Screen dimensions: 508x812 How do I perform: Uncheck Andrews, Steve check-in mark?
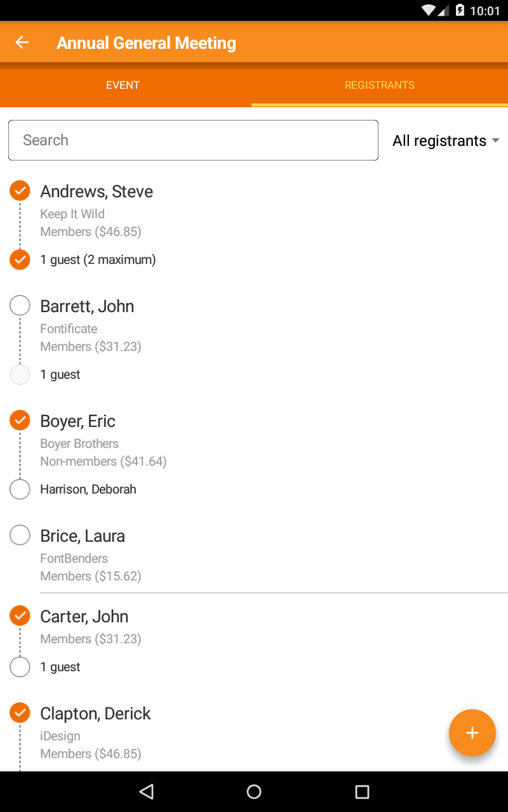pyautogui.click(x=20, y=191)
